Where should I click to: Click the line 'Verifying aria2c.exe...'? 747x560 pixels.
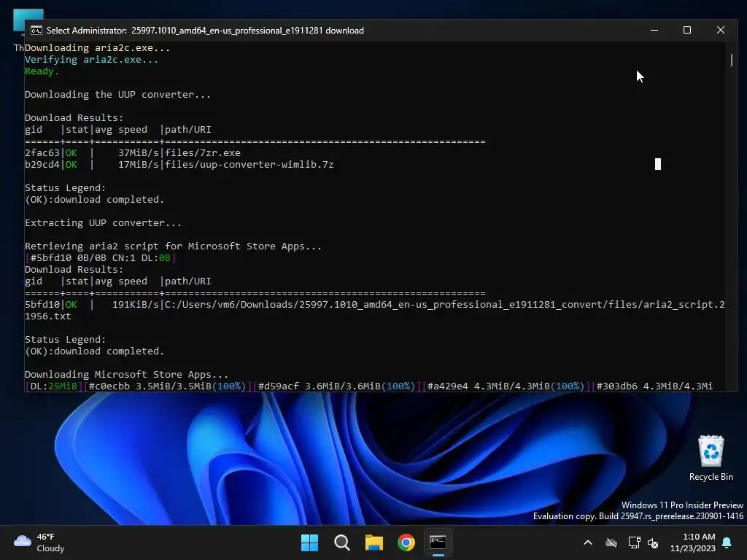click(x=91, y=60)
